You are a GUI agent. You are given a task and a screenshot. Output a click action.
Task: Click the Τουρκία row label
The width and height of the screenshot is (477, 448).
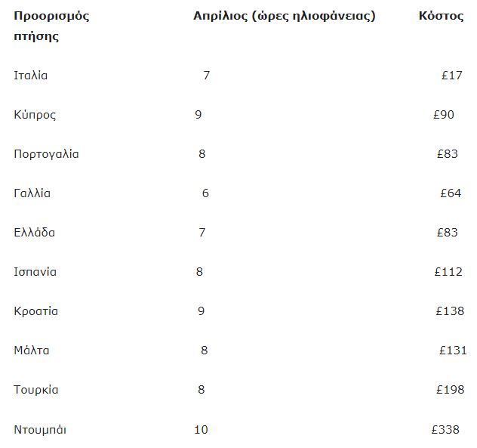[36, 390]
